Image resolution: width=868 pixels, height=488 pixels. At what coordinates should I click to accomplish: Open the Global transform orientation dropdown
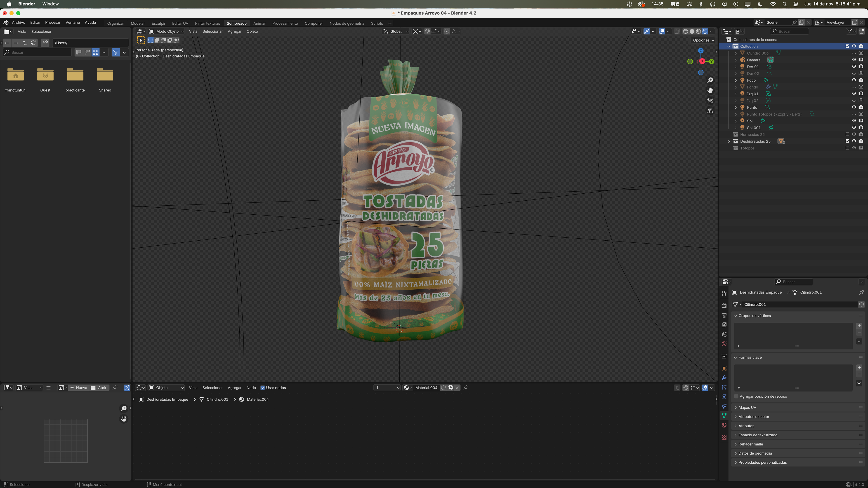[396, 31]
